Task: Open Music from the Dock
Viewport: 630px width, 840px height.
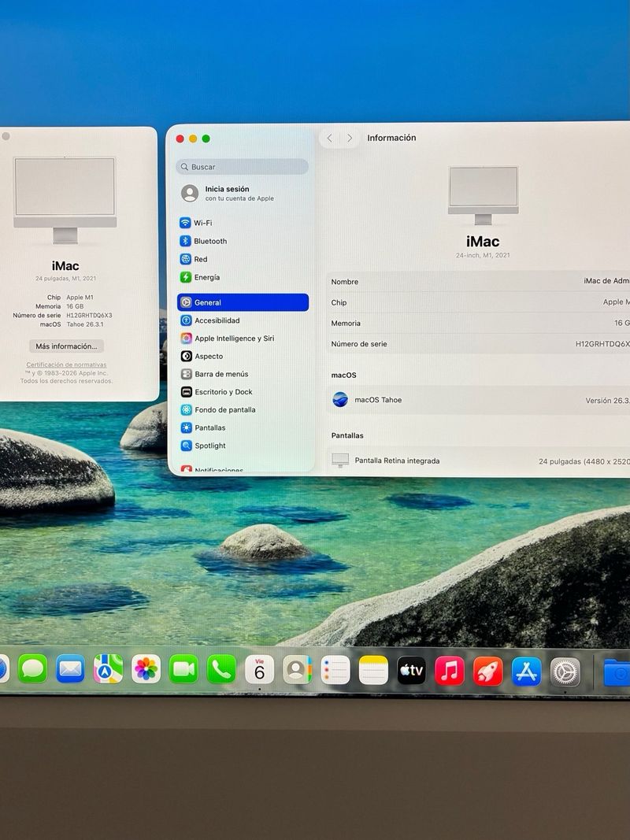Action: 450,672
